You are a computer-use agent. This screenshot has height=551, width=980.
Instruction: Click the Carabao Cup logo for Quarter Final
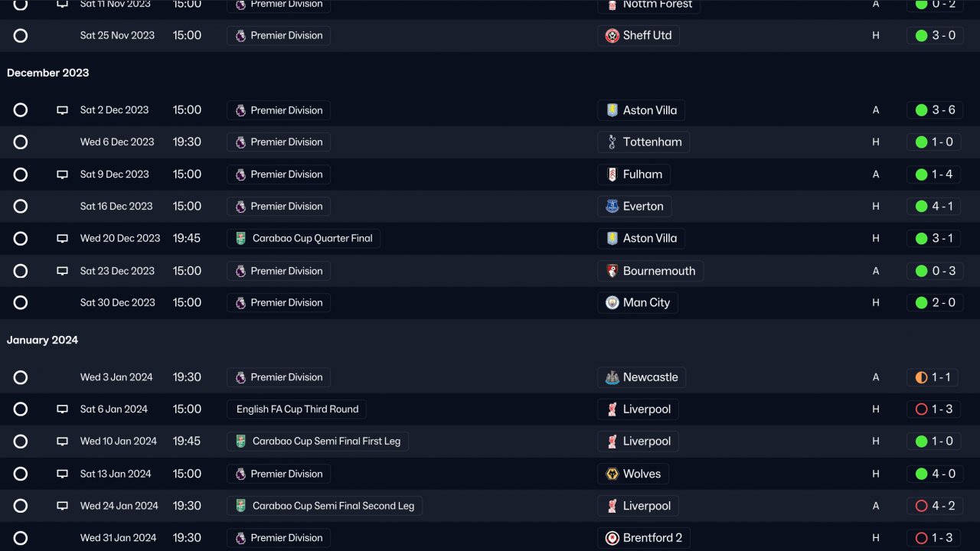tap(240, 239)
